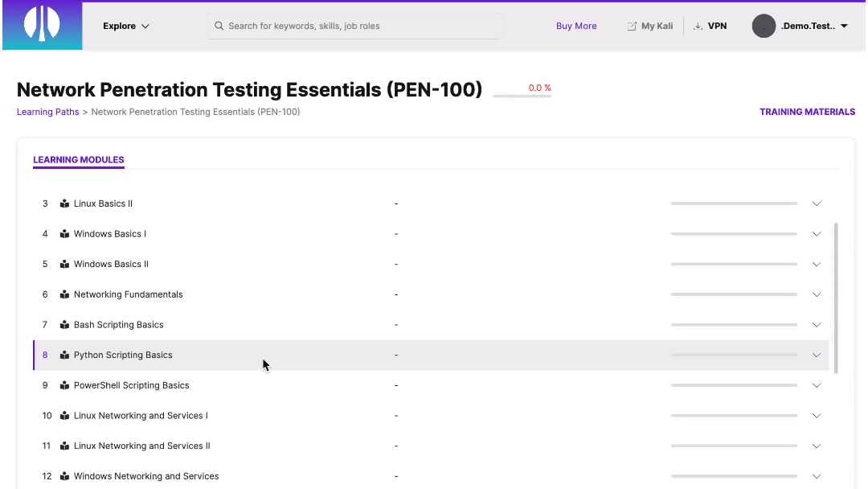The height and width of the screenshot is (489, 868).
Task: Click the module icon beside Linux Basics II
Action: click(64, 203)
